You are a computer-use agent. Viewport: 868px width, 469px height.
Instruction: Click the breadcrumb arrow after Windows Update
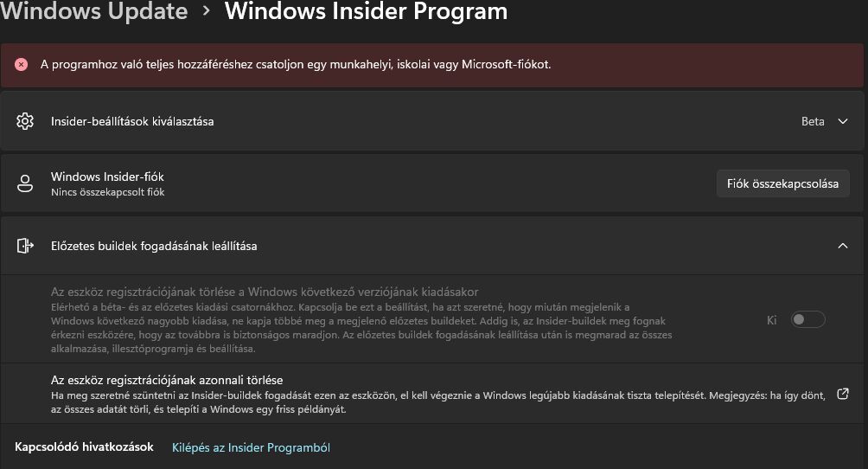[206, 11]
